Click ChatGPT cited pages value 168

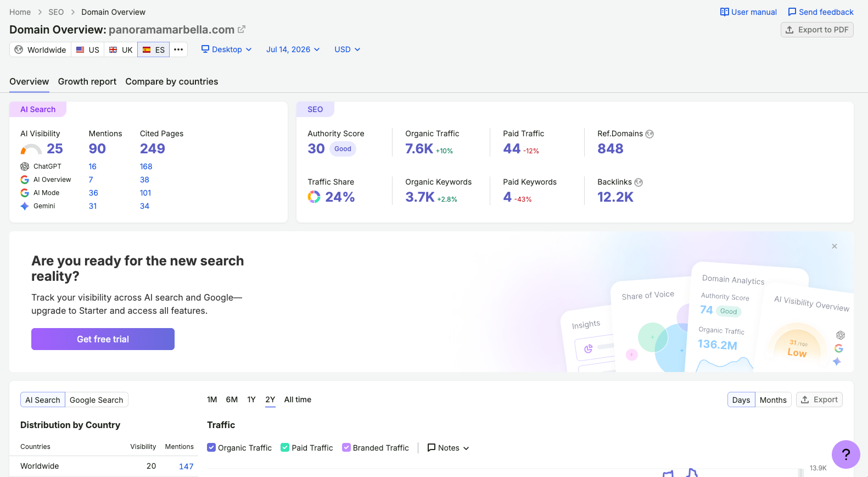pos(146,167)
